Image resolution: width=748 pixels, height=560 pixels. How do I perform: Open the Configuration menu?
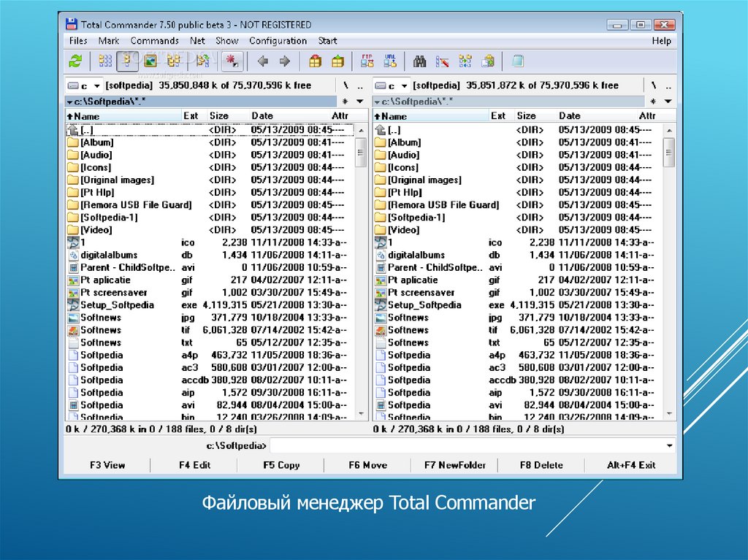[278, 41]
